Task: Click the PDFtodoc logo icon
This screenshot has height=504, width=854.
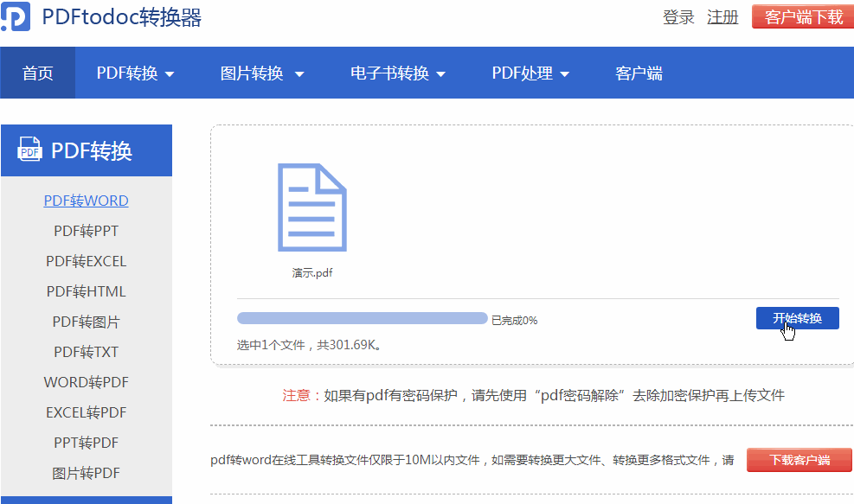Action: point(16,16)
